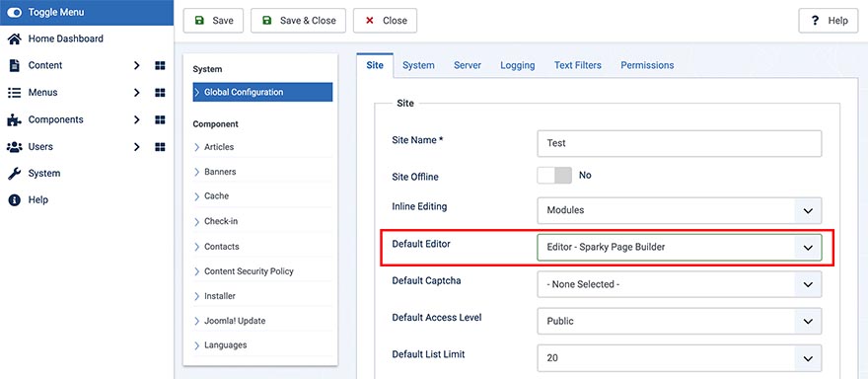Viewport: 868px width, 379px height.
Task: Open the Default Access Level dropdown
Action: point(680,322)
